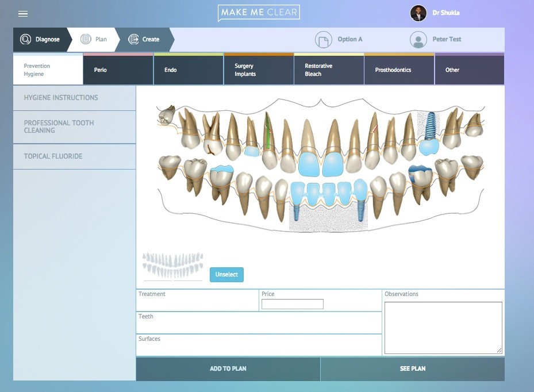Open the Prosthodontics tab
The width and height of the screenshot is (534, 392).
pos(399,70)
